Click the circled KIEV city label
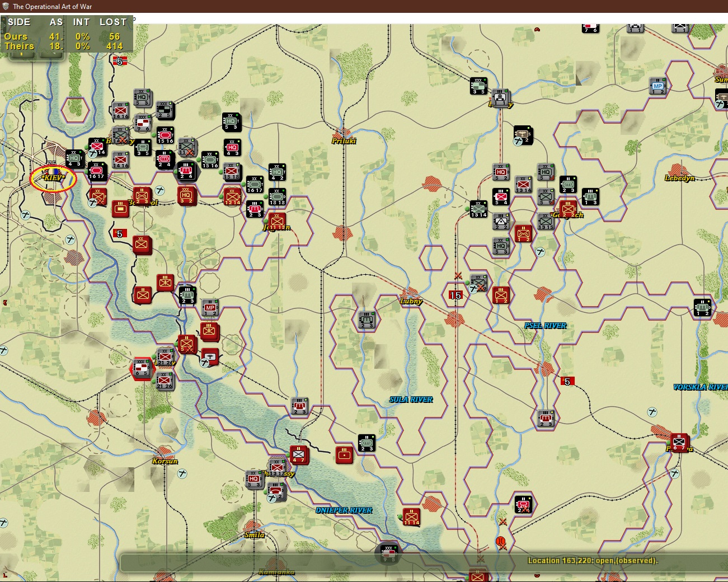This screenshot has height=582, width=728. pyautogui.click(x=53, y=178)
